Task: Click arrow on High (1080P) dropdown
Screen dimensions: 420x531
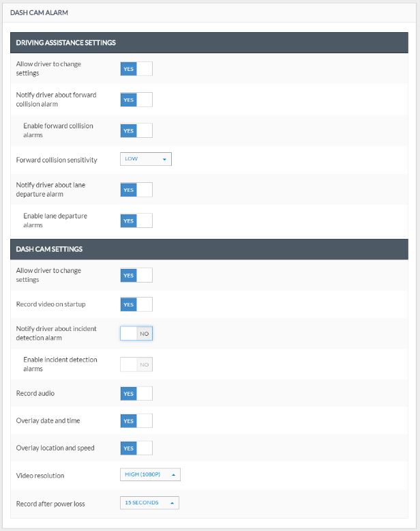Action: 173,475
